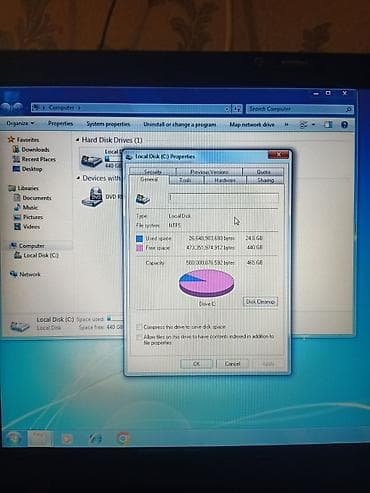The image size is (370, 493).
Task: Open Google Chrome from the taskbar
Action: click(123, 438)
